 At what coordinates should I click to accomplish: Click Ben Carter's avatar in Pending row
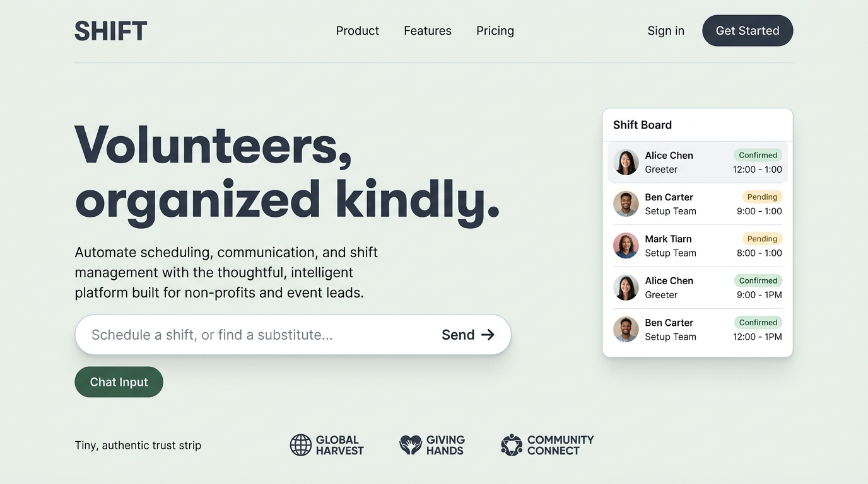click(626, 204)
